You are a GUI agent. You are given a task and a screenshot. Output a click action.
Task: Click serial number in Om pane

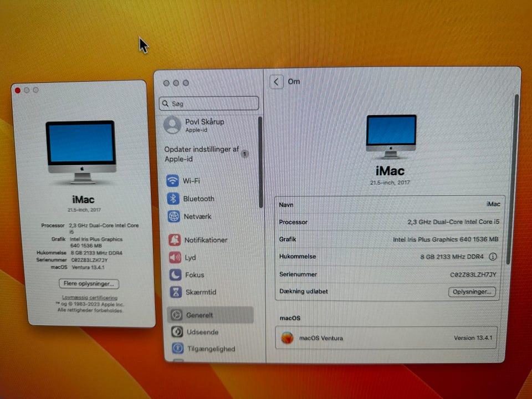point(473,274)
